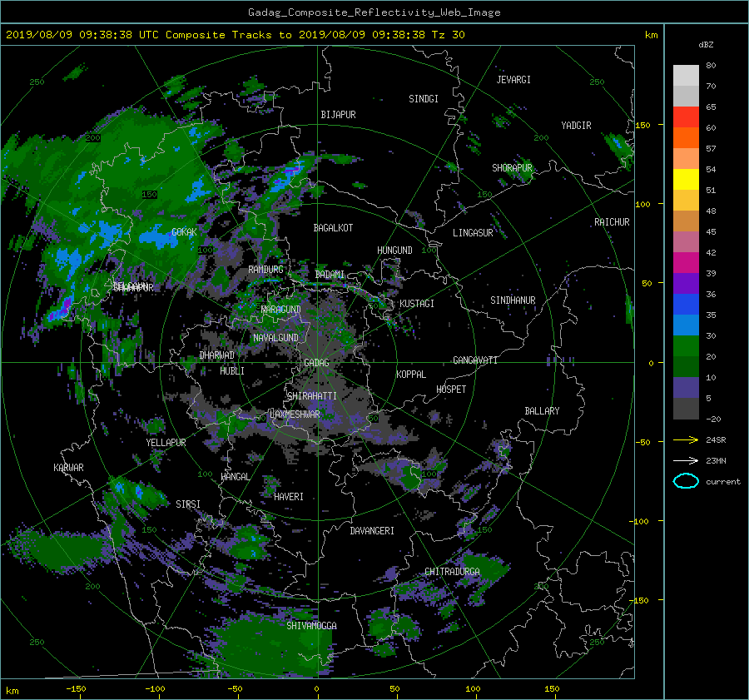This screenshot has width=749, height=700.
Task: Click the SINDHANUR city label
Action: coord(513,300)
